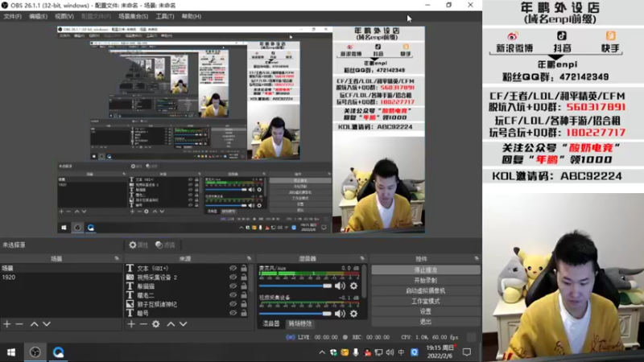The height and width of the screenshot is (362, 644).
Task: Select the 1920 scene in Scenes list
Action: click(x=61, y=277)
